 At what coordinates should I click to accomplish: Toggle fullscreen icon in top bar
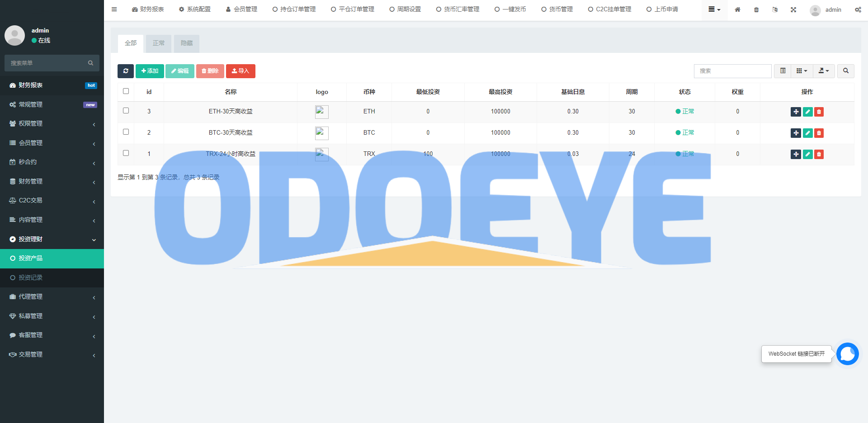point(793,9)
